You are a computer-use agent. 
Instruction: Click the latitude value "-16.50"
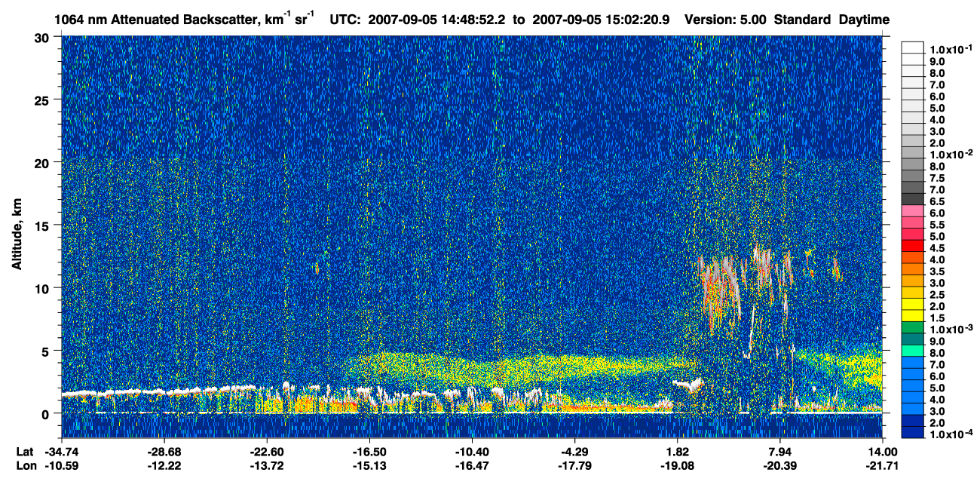[369, 452]
